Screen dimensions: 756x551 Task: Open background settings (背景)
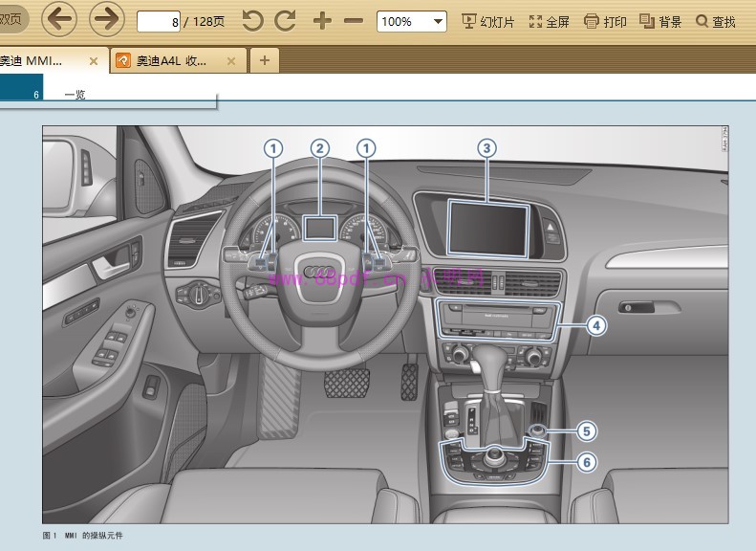pyautogui.click(x=660, y=21)
